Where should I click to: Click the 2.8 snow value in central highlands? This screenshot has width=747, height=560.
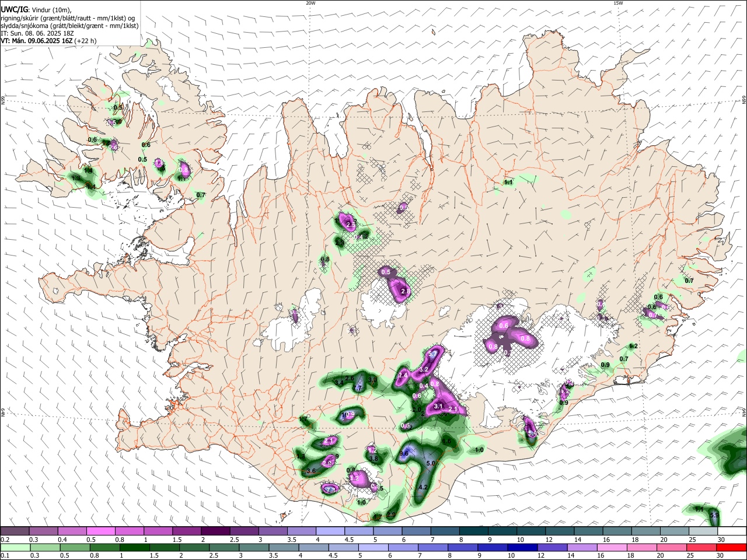coord(406,290)
